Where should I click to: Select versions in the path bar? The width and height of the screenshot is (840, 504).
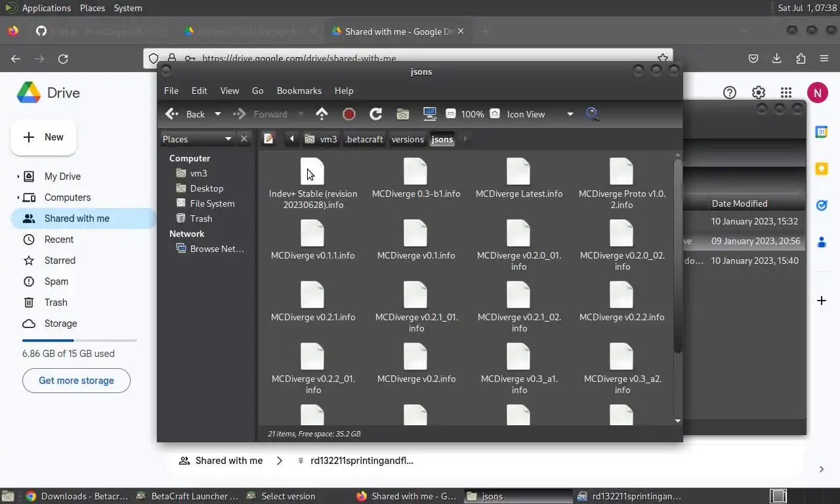coord(408,139)
